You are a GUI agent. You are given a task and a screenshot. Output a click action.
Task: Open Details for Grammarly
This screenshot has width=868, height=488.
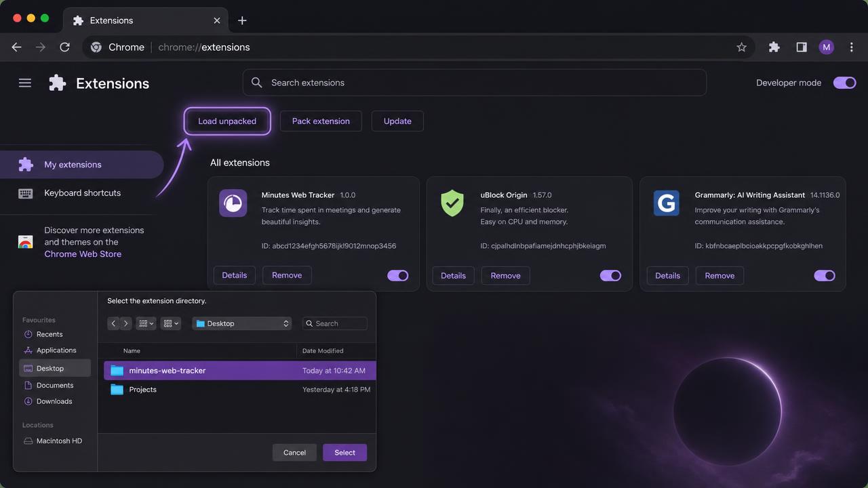[667, 276]
